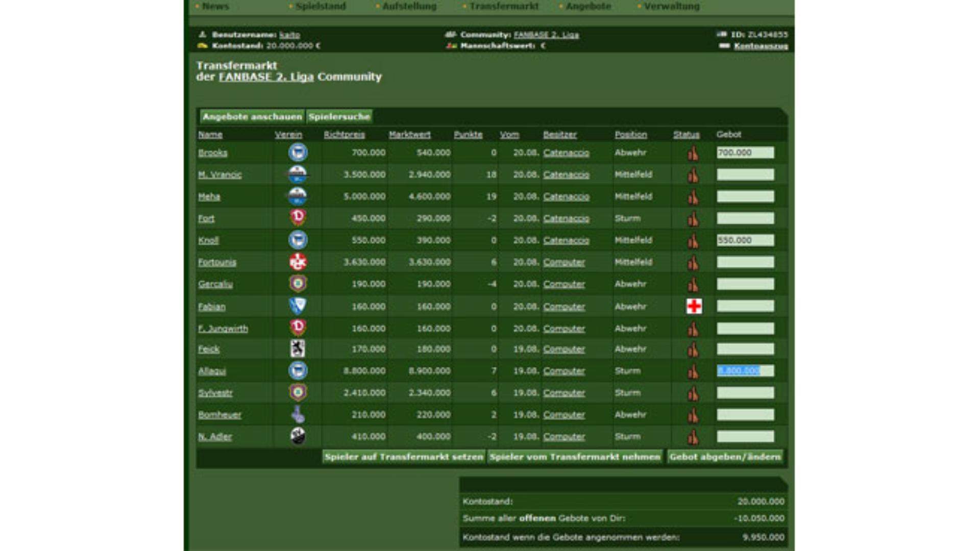Sort the table by the Position column
Image resolution: width=980 pixels, height=551 pixels.
(630, 135)
